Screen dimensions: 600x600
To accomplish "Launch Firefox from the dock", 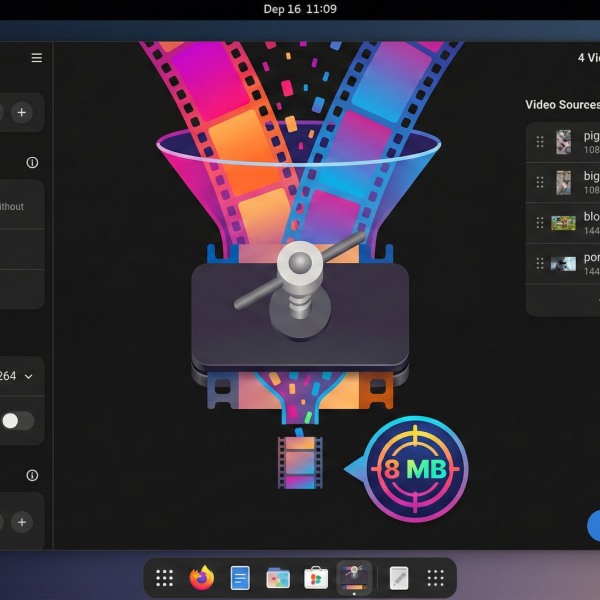I will coord(202,578).
